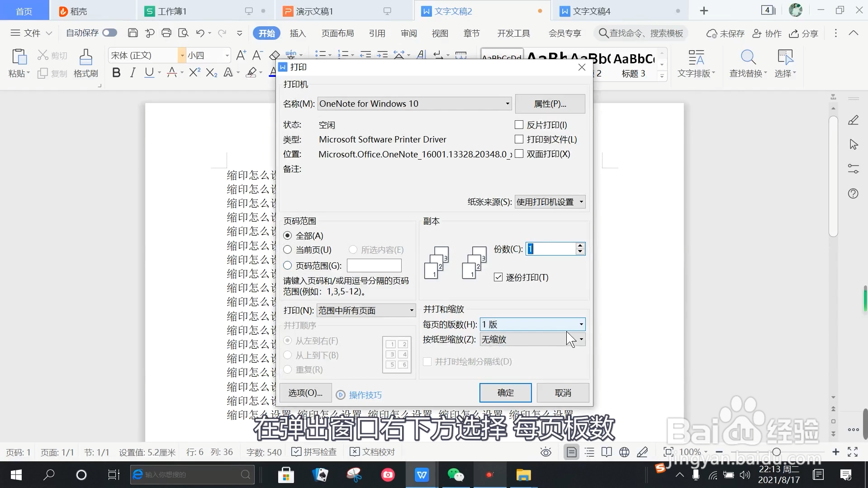
Task: Open the printer name dropdown
Action: coord(414,104)
